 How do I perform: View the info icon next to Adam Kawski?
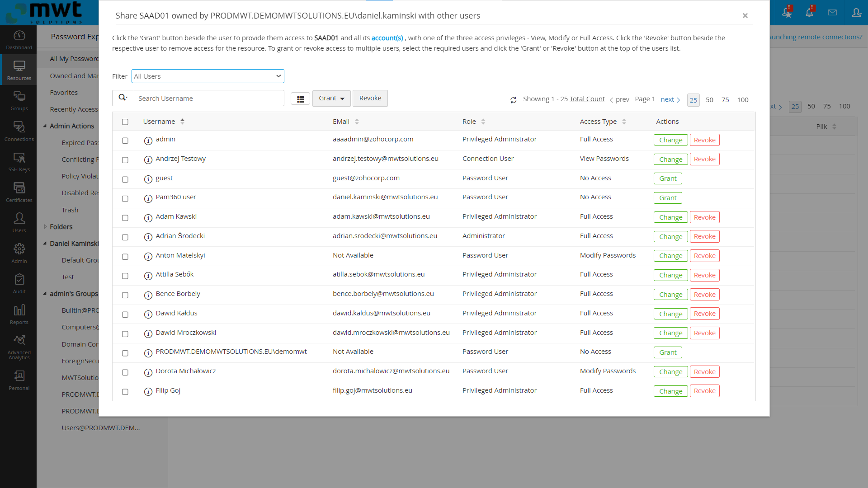point(148,218)
